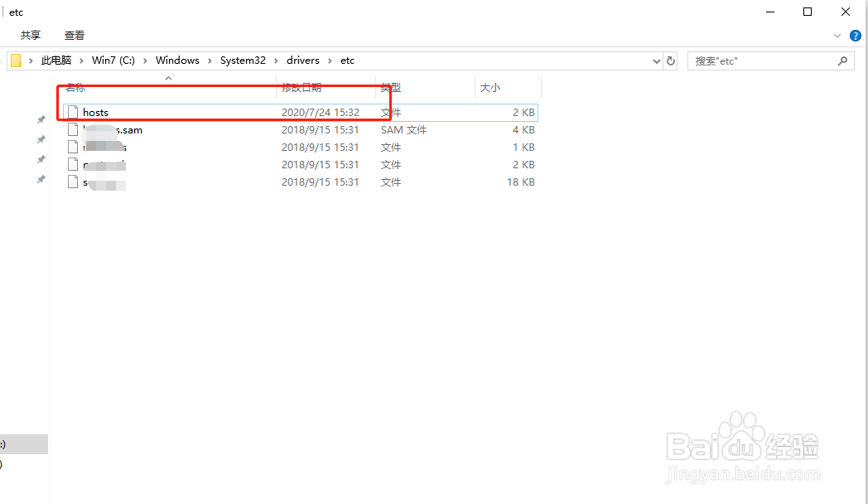Sort by the 修改日期 column header
This screenshot has width=868, height=504.
coord(301,88)
